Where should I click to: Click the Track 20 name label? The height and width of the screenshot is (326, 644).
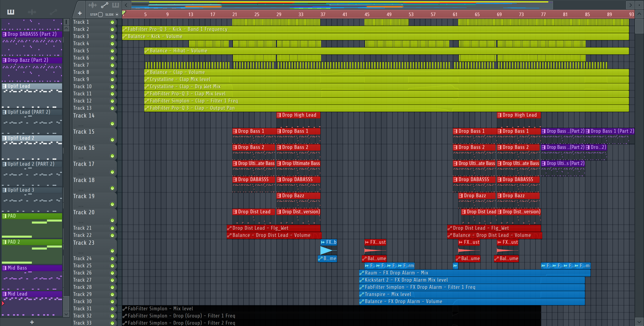(x=84, y=212)
